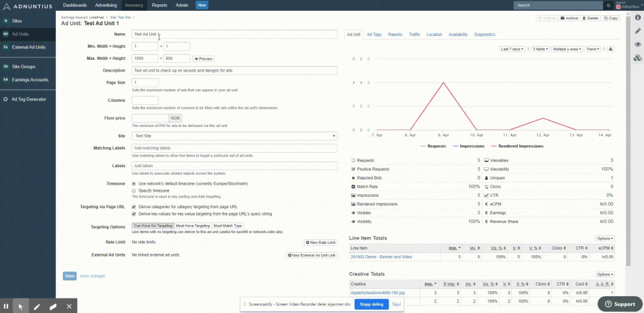This screenshot has width=644, height=313.
Task: Click the Preview button
Action: click(203, 58)
